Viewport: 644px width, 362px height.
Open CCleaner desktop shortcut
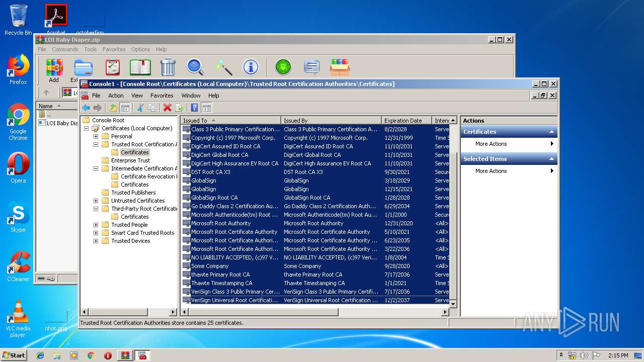(x=18, y=266)
